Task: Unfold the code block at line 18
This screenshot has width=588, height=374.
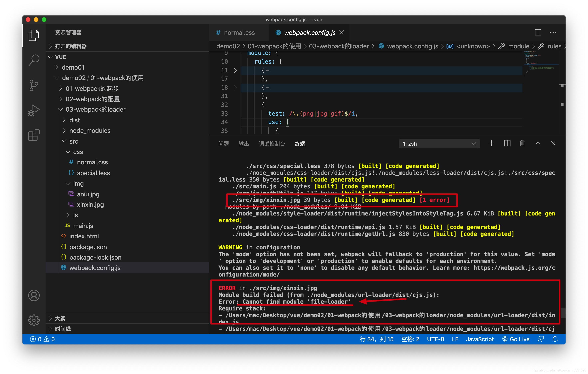Action: click(235, 88)
